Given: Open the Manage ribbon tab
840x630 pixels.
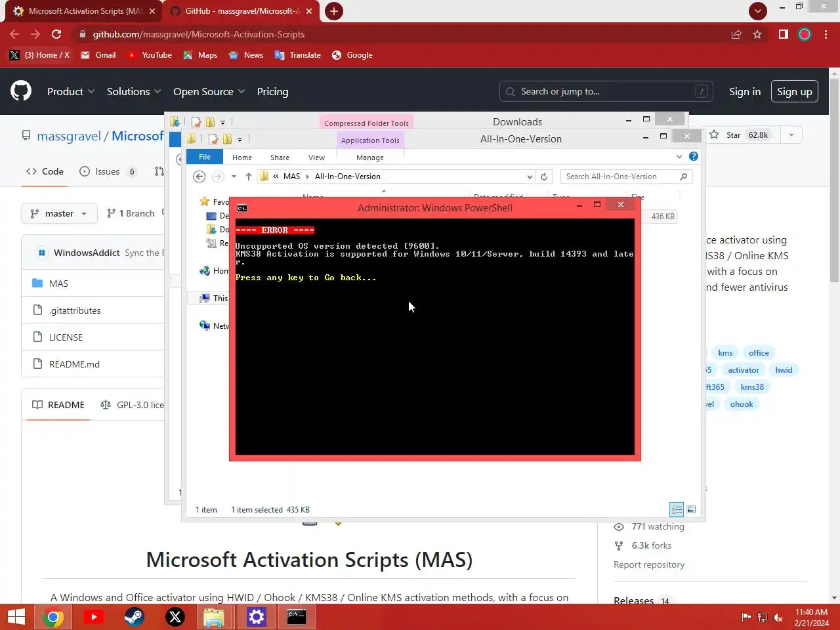Looking at the screenshot, I should [x=370, y=157].
